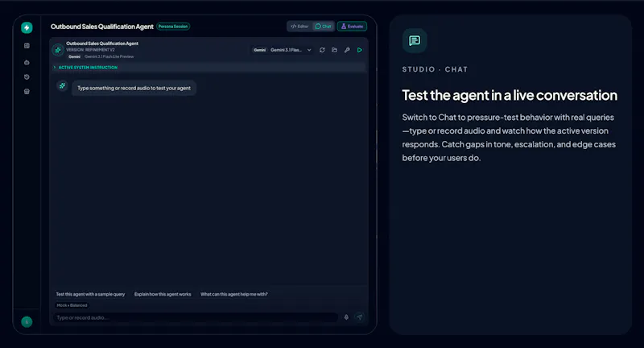Screen dimensions: 644x348
Task: Click the wrench tools icon
Action: point(347,50)
